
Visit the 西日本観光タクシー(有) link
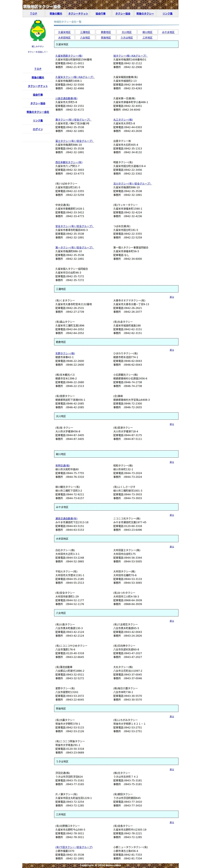pyautogui.click(x=69, y=162)
